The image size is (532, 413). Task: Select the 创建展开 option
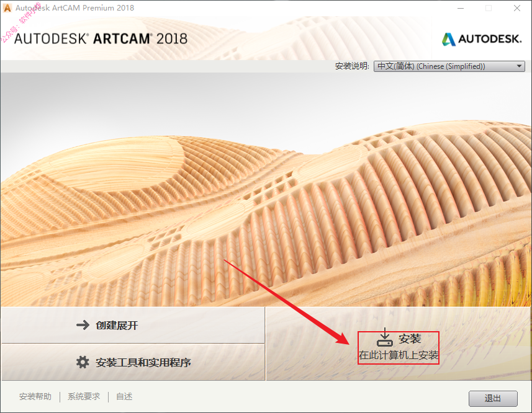click(x=133, y=325)
